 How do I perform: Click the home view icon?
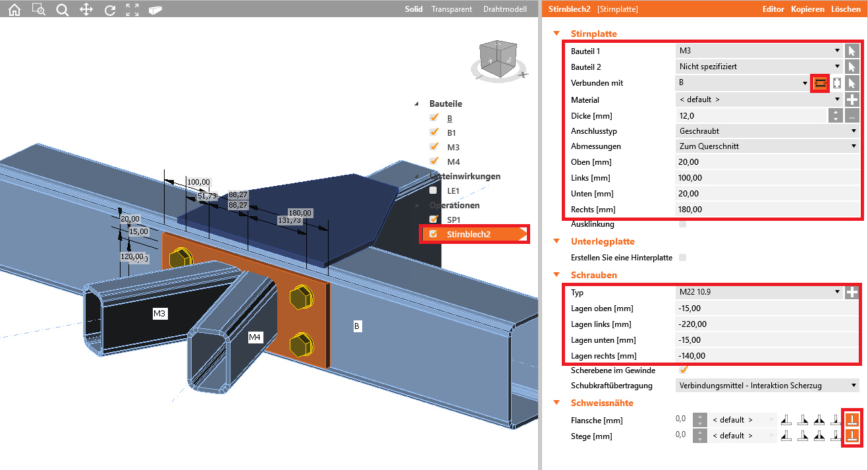(14, 9)
